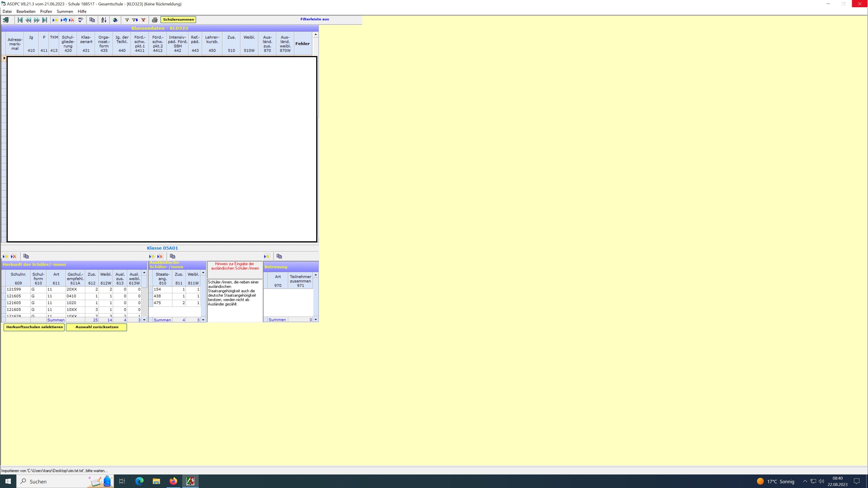Add a new record in Klassendaten toolbar
This screenshot has width=868, height=488.
click(55, 20)
